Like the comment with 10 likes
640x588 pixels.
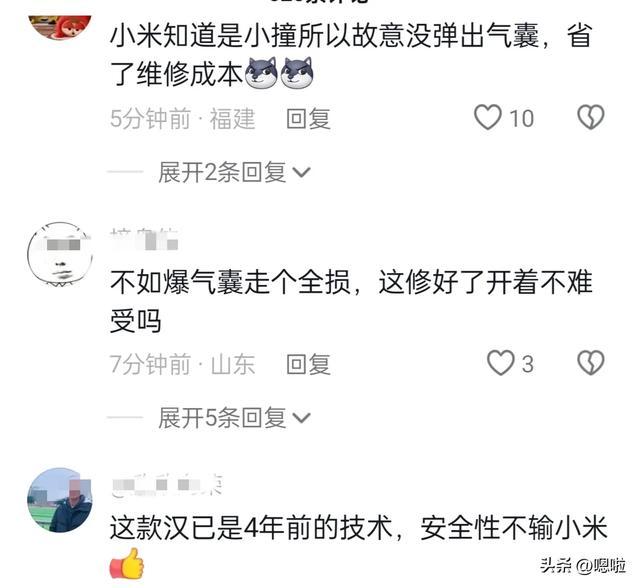[x=488, y=118]
